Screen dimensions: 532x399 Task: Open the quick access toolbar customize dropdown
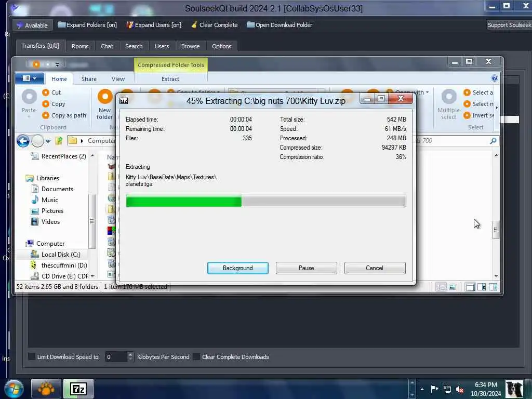(57, 64)
